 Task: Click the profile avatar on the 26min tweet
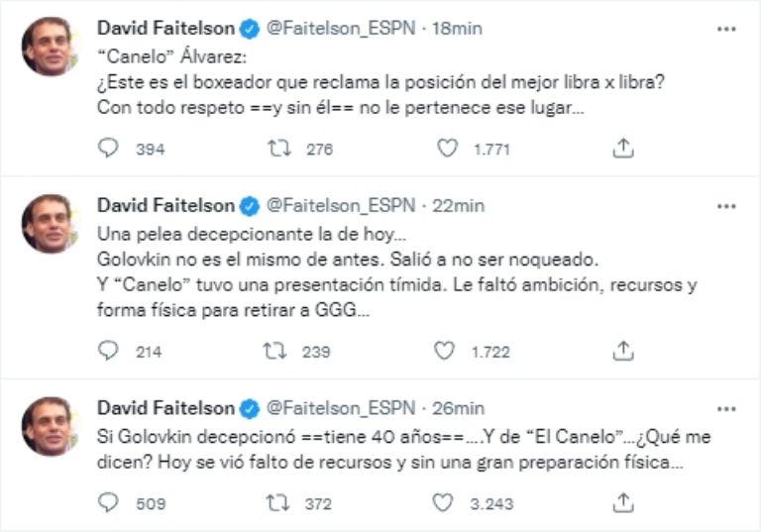[x=50, y=425]
